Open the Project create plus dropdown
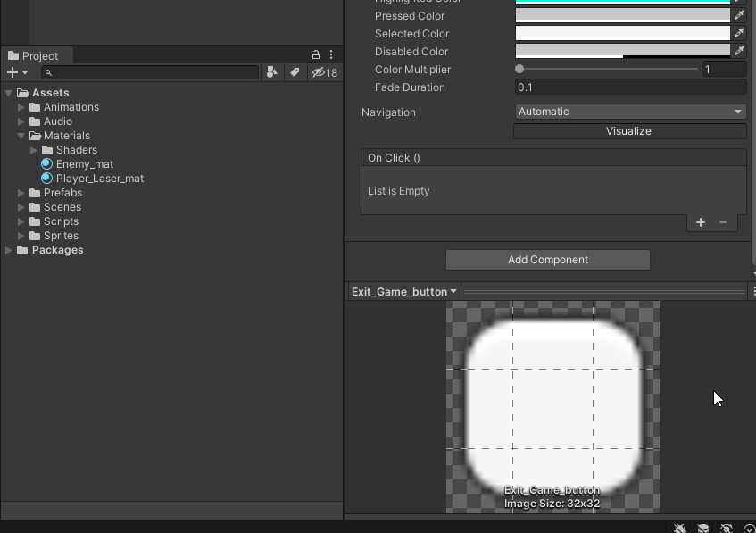This screenshot has width=756, height=533. point(17,72)
